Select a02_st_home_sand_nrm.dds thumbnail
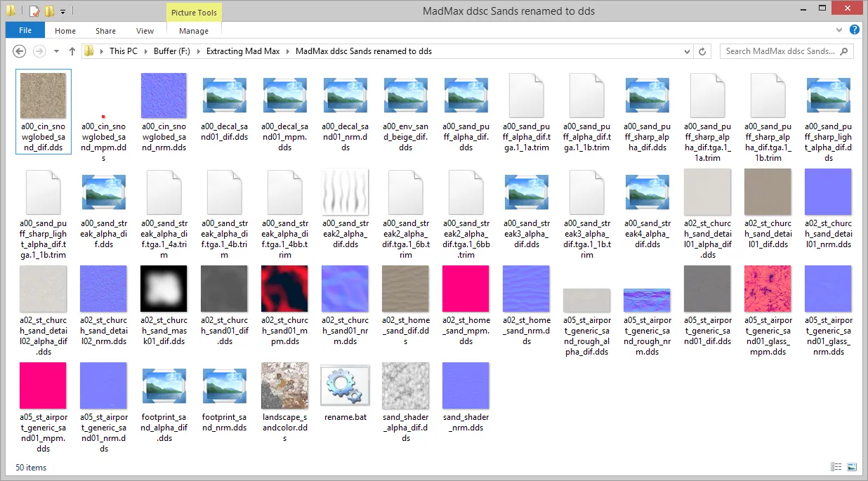This screenshot has height=481, width=868. click(x=527, y=289)
